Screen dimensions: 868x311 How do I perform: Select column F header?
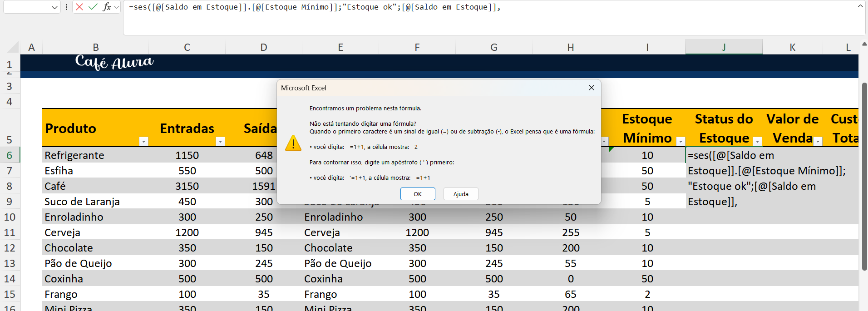417,47
